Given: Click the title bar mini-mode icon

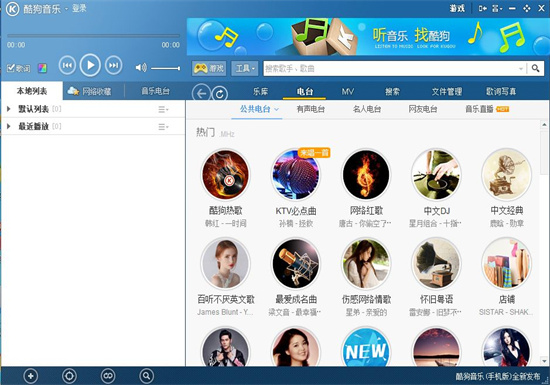Looking at the screenshot, I should click(x=483, y=8).
